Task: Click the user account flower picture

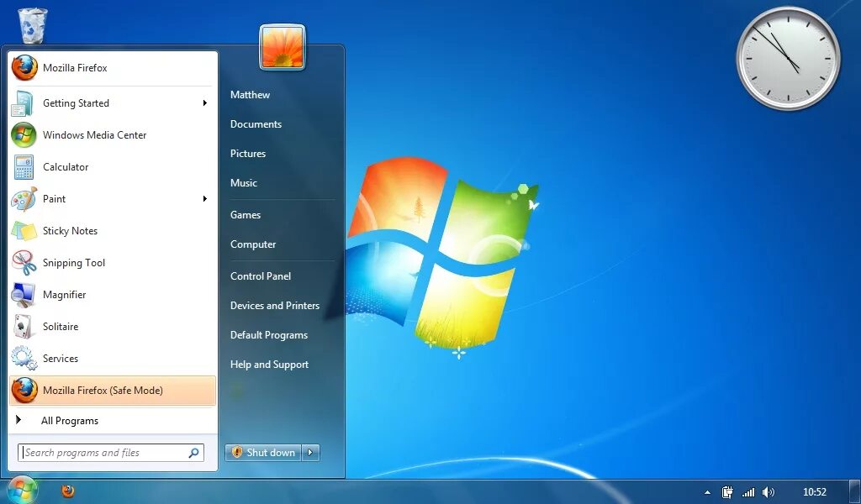Action: point(283,47)
